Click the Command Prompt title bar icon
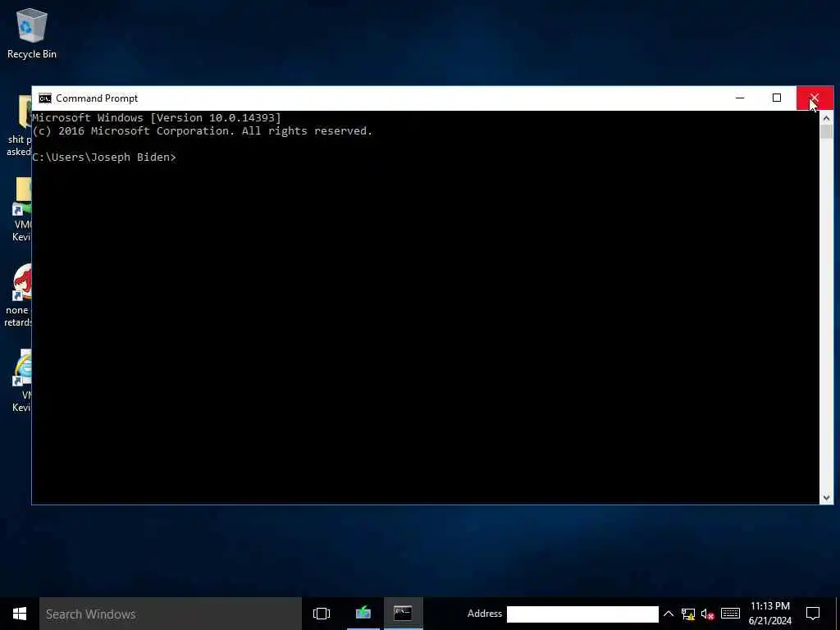The image size is (840, 630). [45, 98]
